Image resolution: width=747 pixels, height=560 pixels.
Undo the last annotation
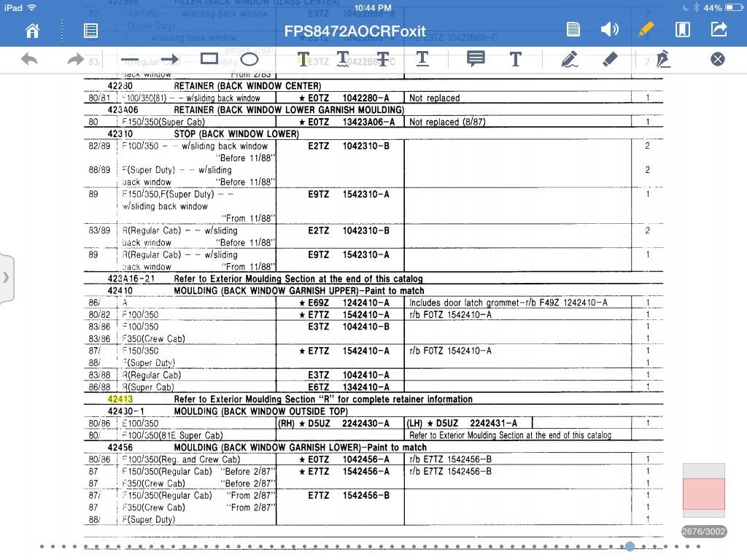click(30, 59)
